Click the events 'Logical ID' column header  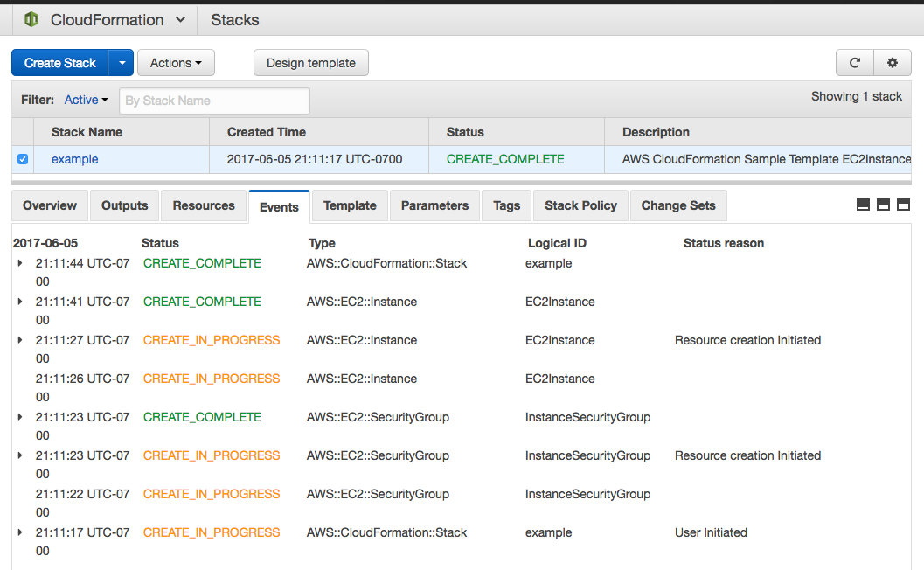[557, 243]
